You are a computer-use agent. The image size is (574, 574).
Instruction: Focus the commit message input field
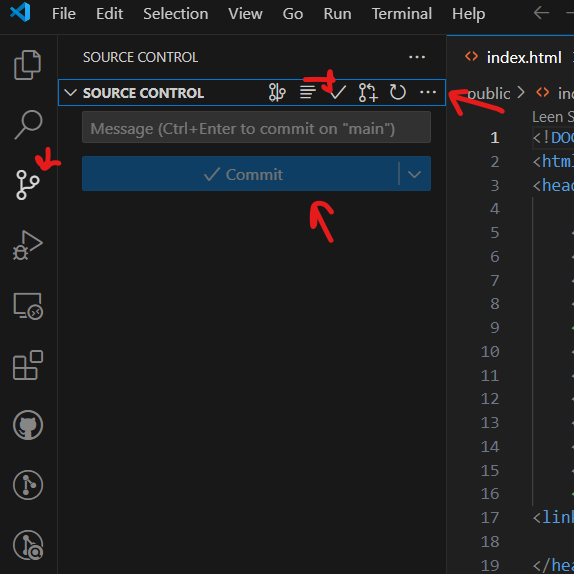point(256,127)
